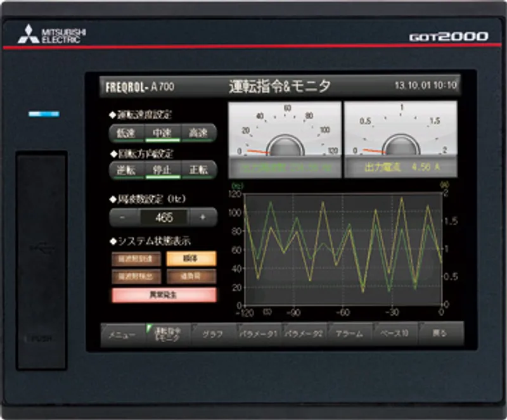This screenshot has width=507, height=420.
Task: Increase frequency with the plus button
Action: pyautogui.click(x=203, y=217)
